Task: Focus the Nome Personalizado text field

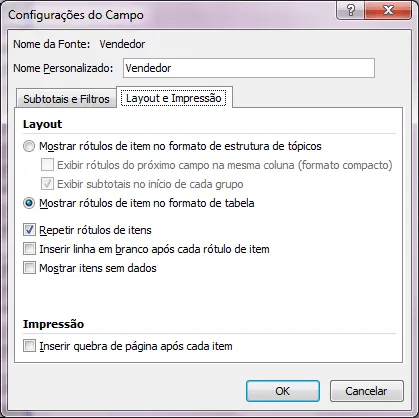Action: [x=249, y=68]
